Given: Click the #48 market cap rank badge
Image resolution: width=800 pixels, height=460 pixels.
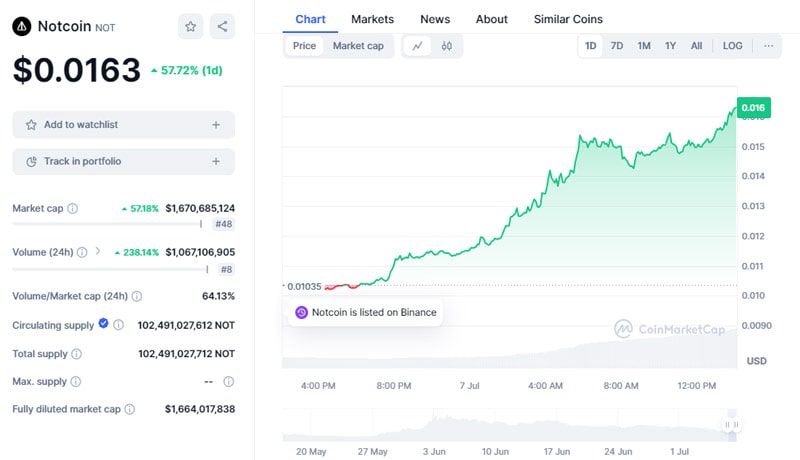Looking at the screenshot, I should (223, 224).
